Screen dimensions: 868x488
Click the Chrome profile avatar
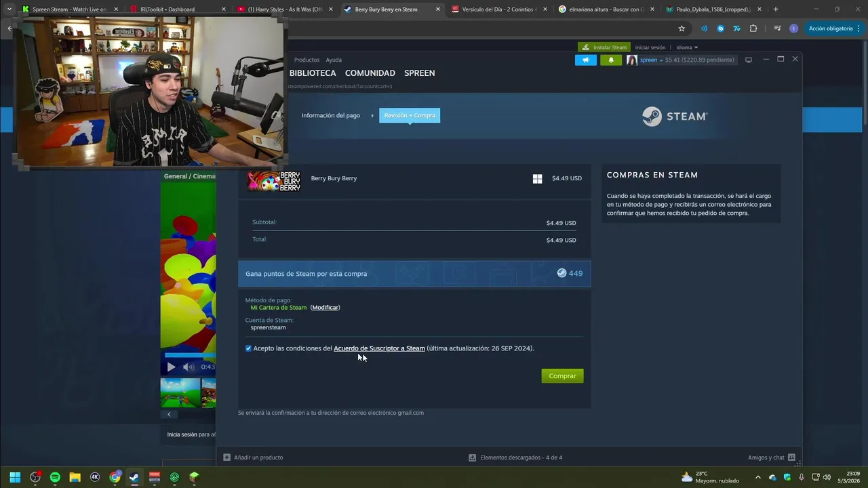pyautogui.click(x=793, y=28)
